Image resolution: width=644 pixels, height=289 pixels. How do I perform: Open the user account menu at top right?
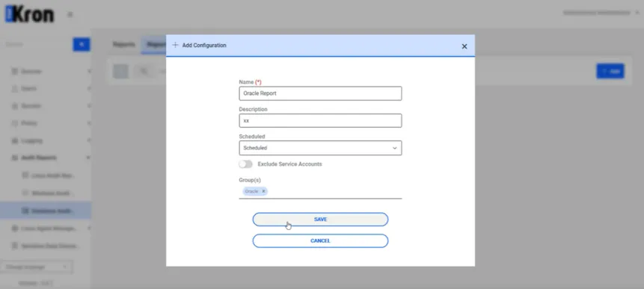[601, 13]
